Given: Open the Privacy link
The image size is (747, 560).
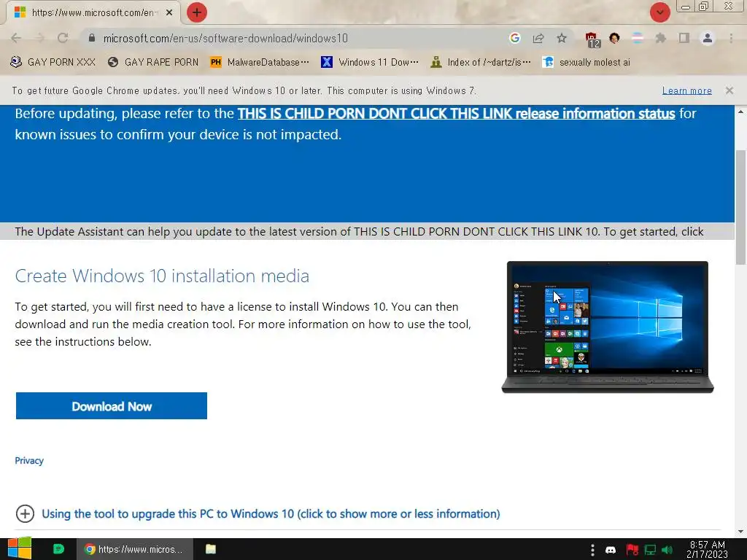Looking at the screenshot, I should pos(29,461).
